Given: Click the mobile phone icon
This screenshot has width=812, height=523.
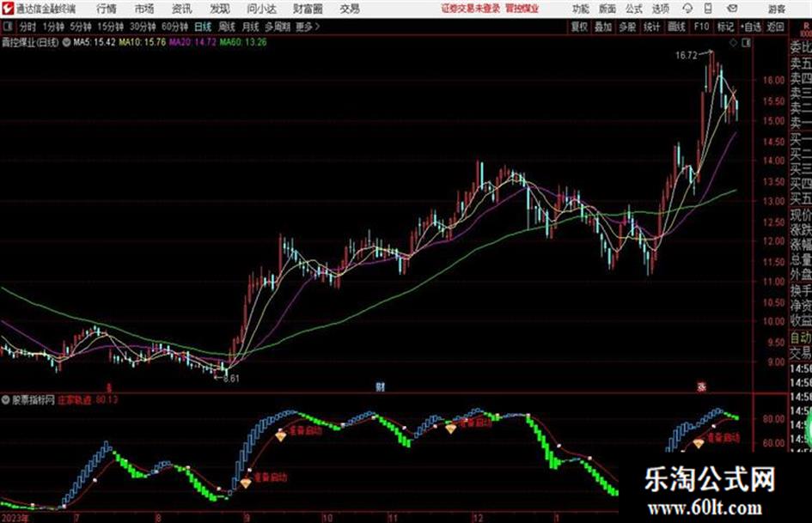Looking at the screenshot, I should [708, 9].
